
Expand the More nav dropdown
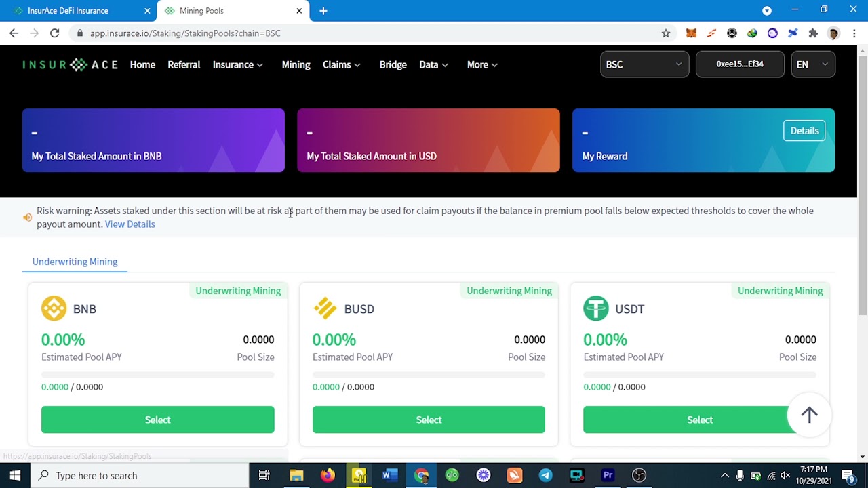coord(482,65)
